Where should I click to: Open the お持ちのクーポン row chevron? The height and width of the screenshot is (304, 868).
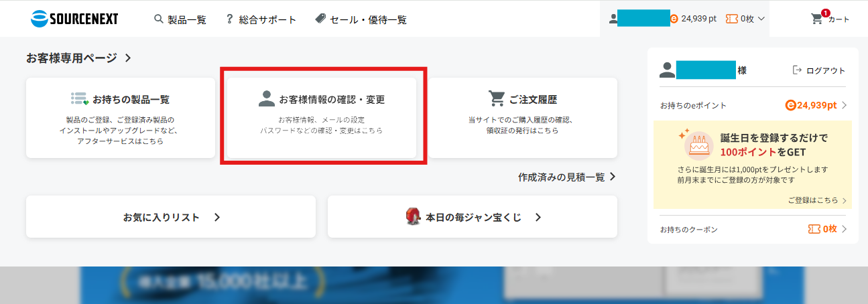[844, 229]
